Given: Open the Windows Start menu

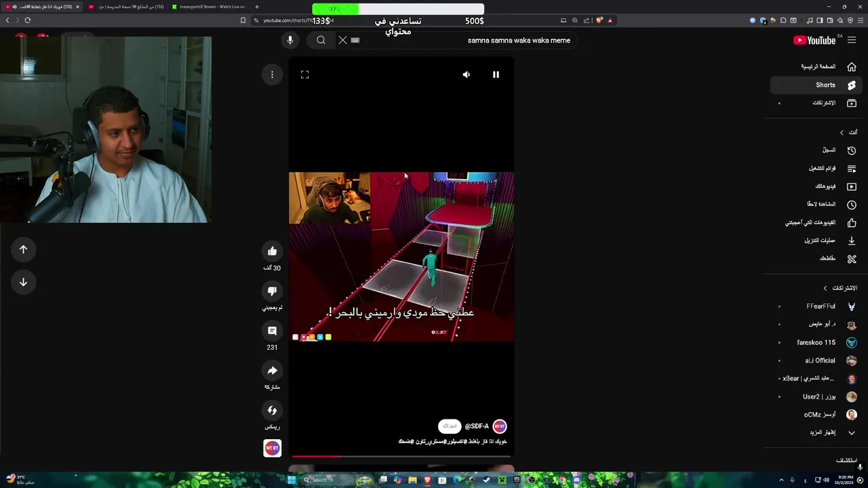Looking at the screenshot, I should pyautogui.click(x=292, y=480).
